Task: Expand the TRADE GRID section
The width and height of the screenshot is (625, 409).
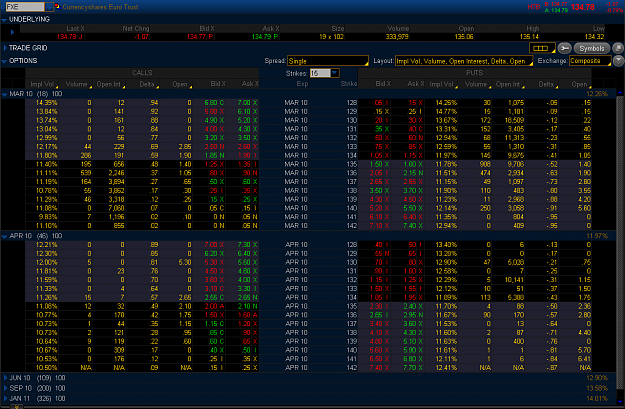Action: click(x=5, y=48)
